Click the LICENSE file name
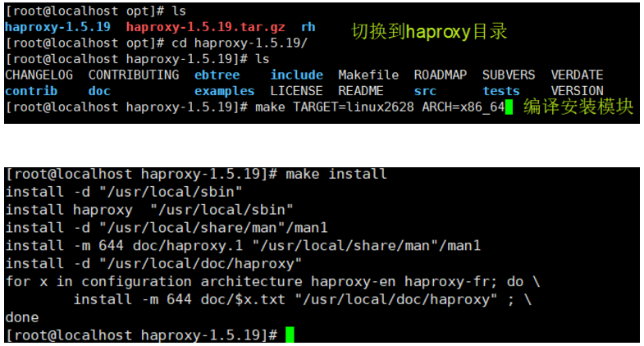 [x=296, y=91]
